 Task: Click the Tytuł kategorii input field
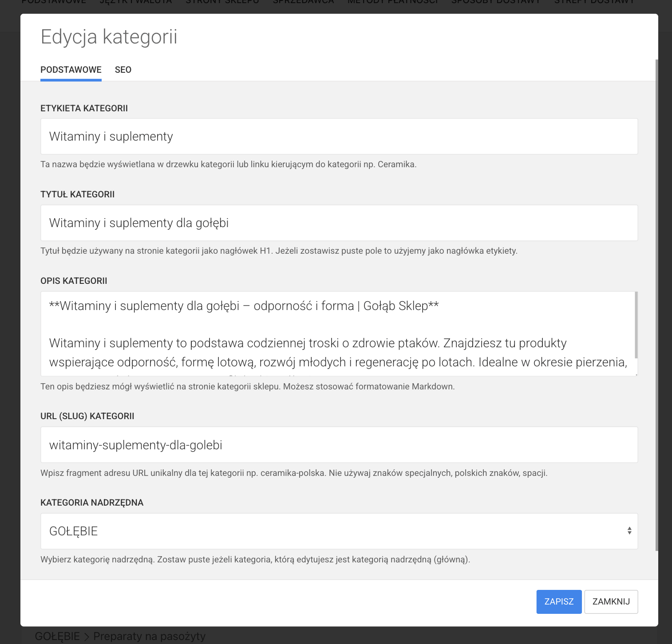coord(339,223)
